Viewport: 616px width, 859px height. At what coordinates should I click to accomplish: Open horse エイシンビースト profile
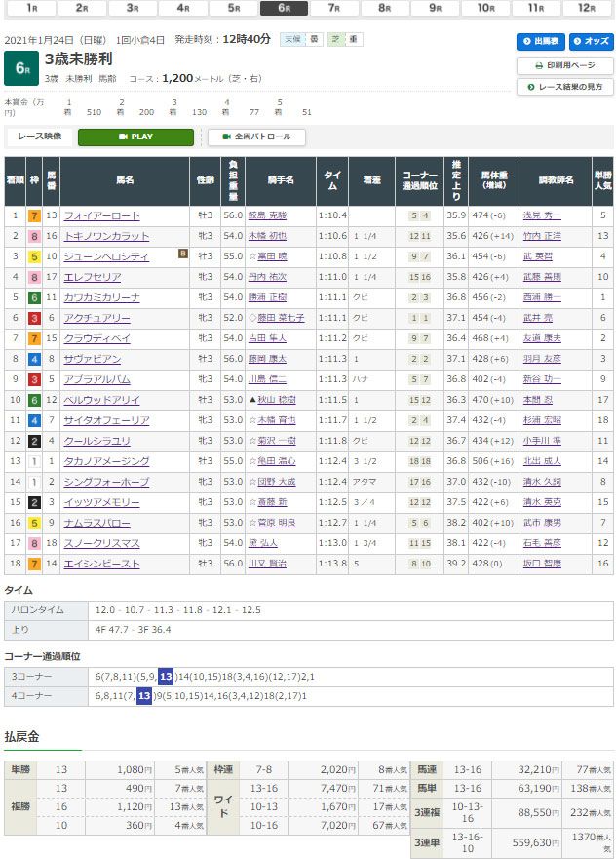click(101, 564)
